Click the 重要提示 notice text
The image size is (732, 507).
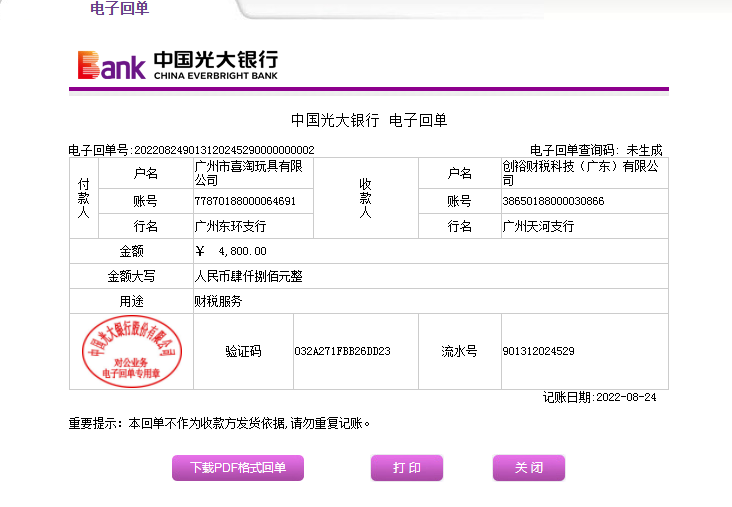(219, 423)
